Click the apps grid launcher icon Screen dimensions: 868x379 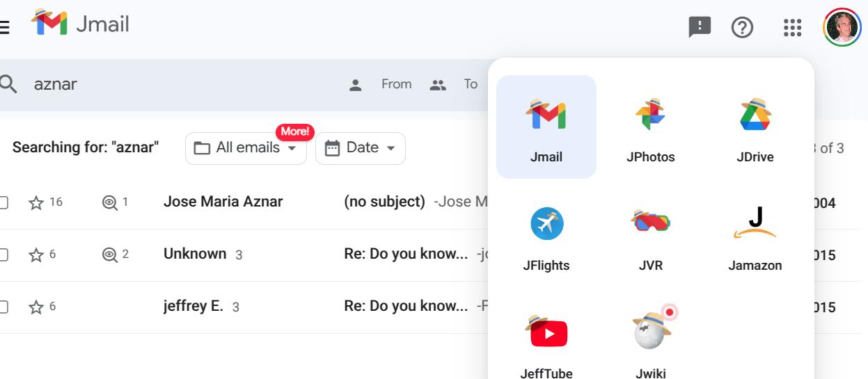tap(792, 28)
